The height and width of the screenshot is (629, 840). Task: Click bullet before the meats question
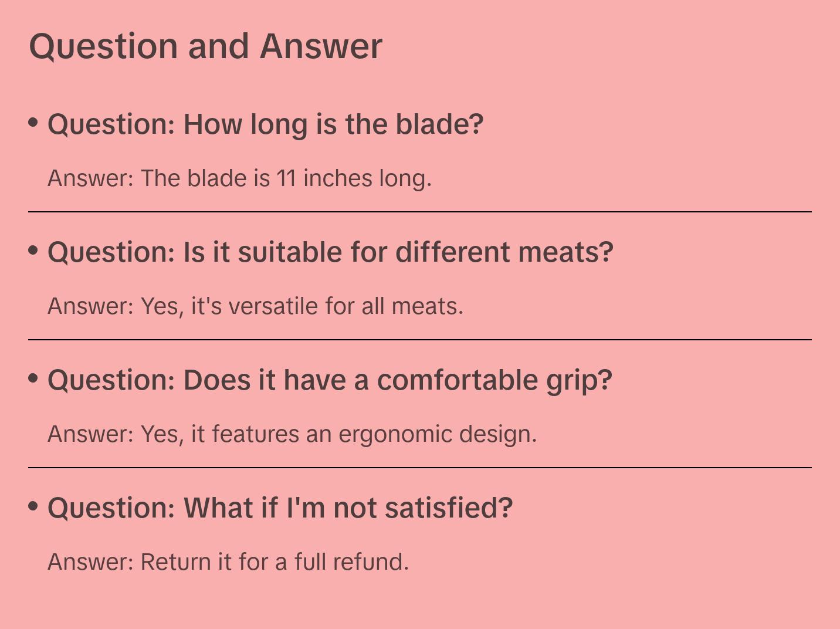33,251
